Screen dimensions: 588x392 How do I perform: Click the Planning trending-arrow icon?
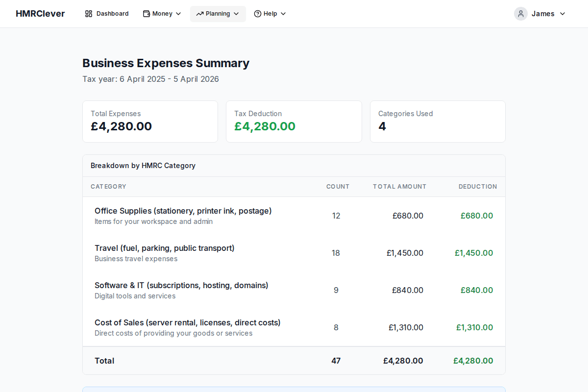click(x=201, y=14)
